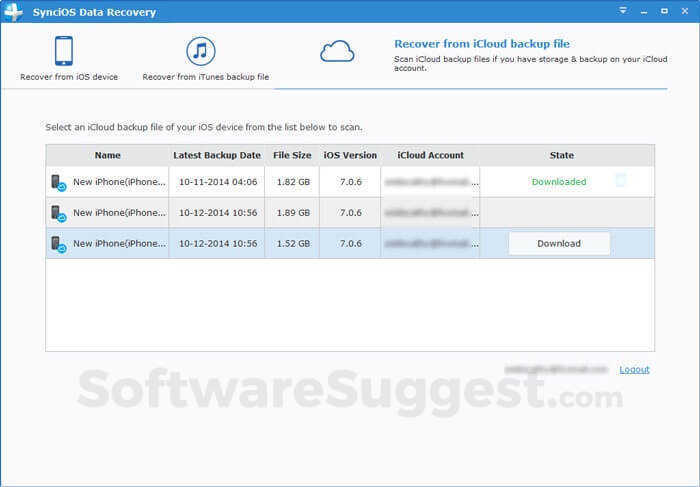The width and height of the screenshot is (700, 487).
Task: Click the device icon in the 1.82 GB row
Action: (x=58, y=183)
